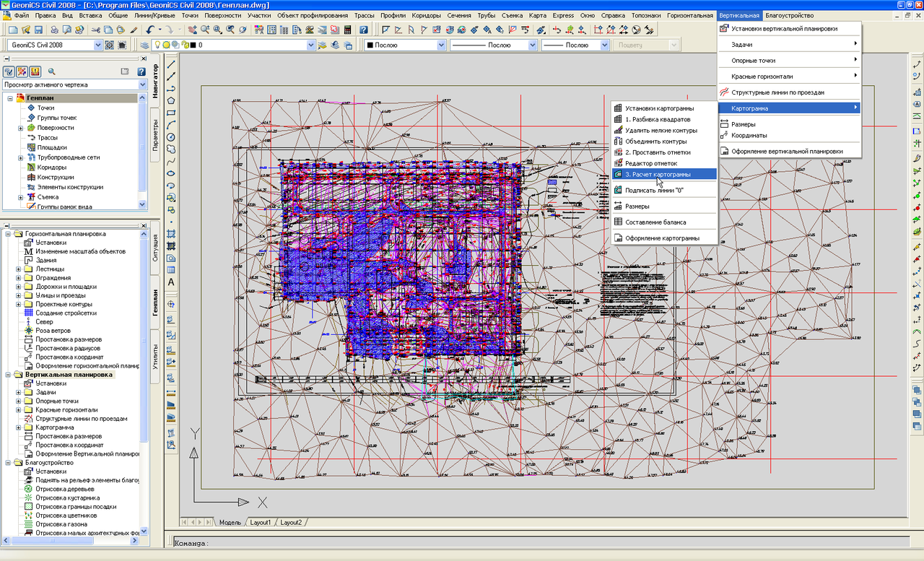Click the Редактор отметок menu icon
Screen dimensions: 924x561
pyautogui.click(x=618, y=163)
